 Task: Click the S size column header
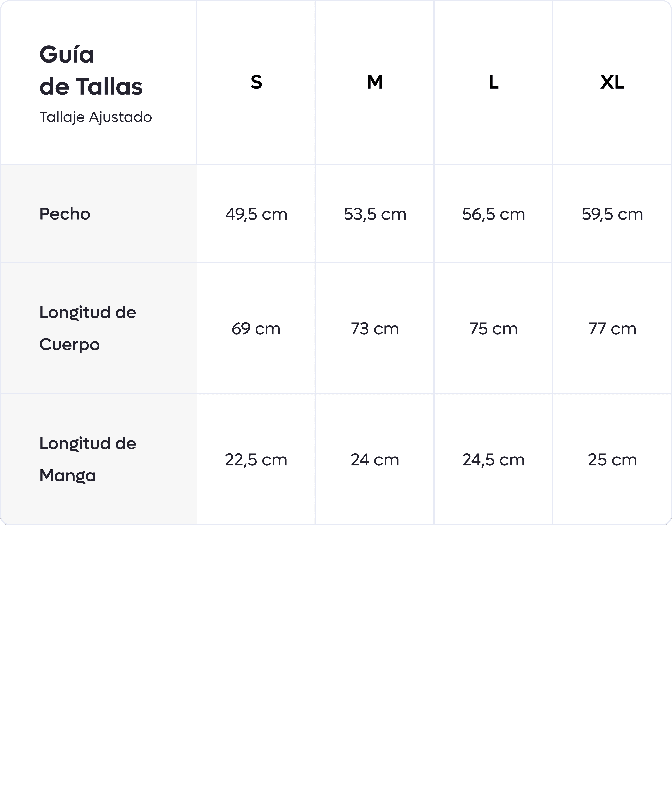[x=256, y=82]
